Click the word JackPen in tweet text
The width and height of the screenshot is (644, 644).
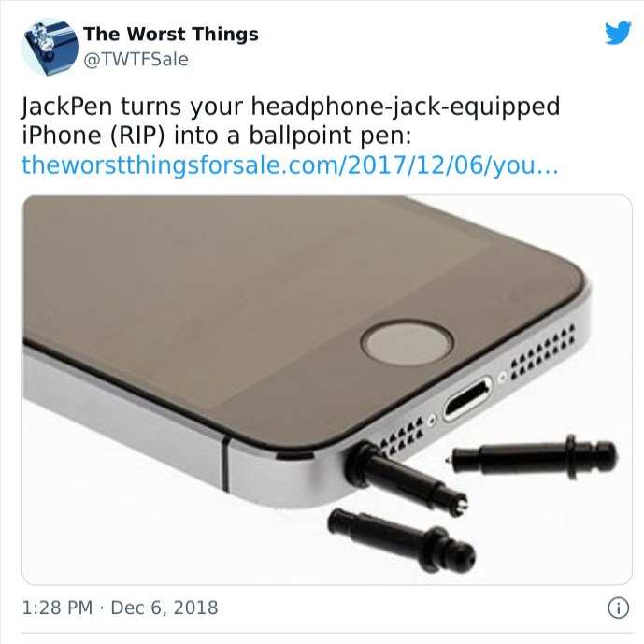tap(67, 107)
